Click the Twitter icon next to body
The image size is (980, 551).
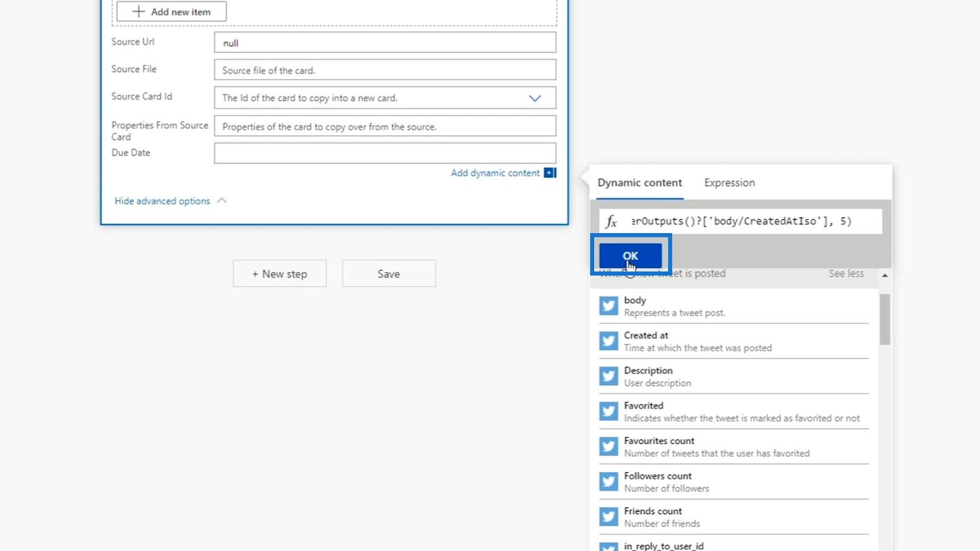click(608, 305)
